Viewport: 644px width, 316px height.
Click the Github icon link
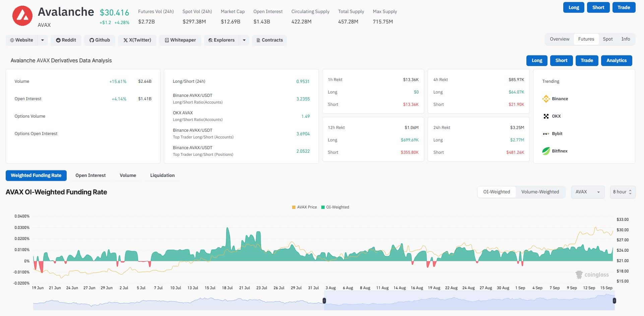click(91, 40)
